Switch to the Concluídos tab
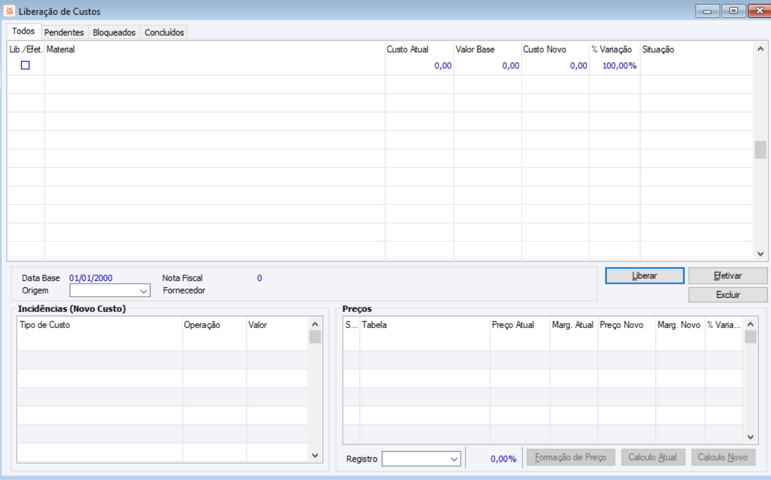The image size is (771, 480). [164, 32]
